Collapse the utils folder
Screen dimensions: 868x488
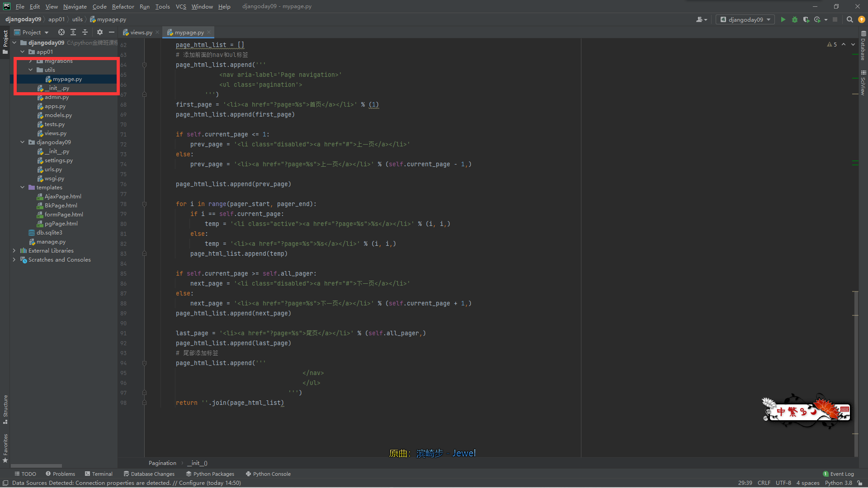tap(31, 70)
